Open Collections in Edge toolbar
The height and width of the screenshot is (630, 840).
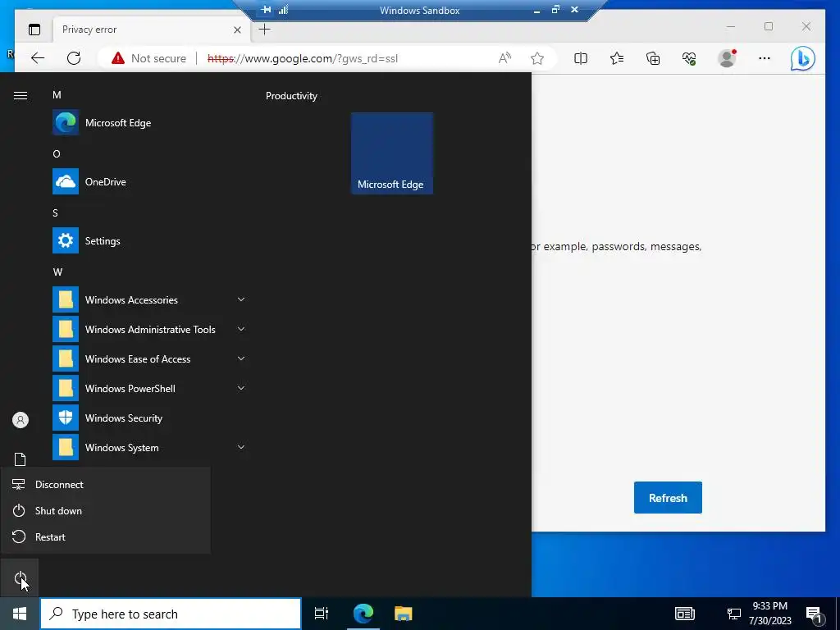click(x=653, y=58)
